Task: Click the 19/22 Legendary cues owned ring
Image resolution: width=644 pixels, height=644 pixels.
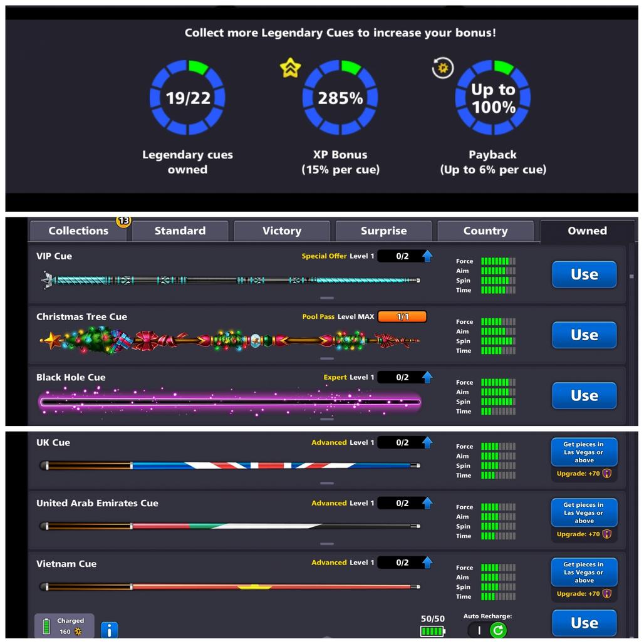Action: click(187, 98)
